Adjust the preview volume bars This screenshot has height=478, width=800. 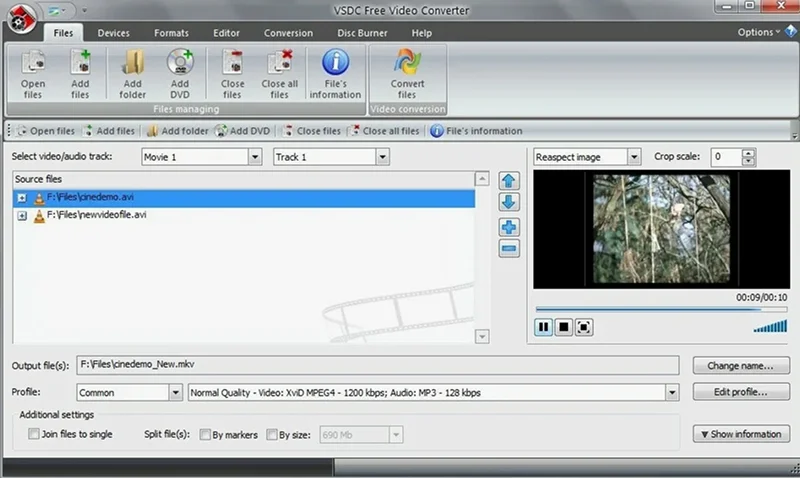click(x=770, y=326)
